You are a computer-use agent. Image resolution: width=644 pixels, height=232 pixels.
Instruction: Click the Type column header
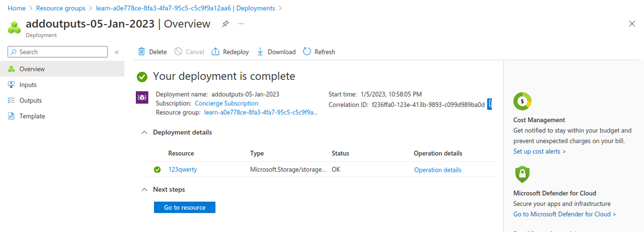pyautogui.click(x=257, y=153)
